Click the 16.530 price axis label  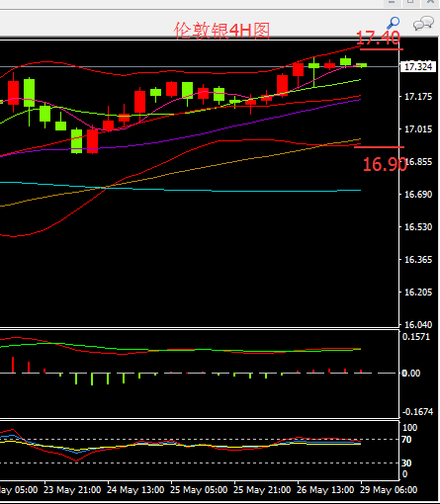click(418, 227)
